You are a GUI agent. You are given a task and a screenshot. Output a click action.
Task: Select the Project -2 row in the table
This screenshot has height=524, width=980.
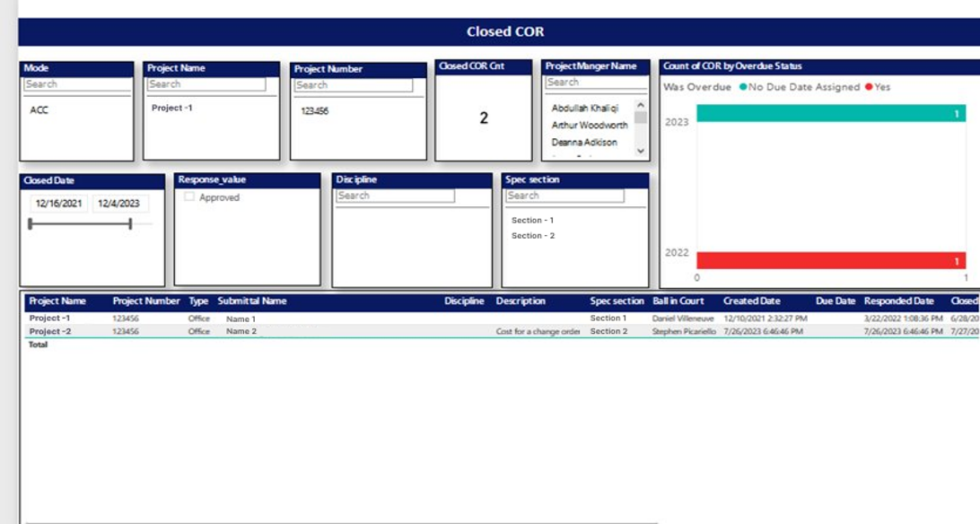click(x=49, y=331)
